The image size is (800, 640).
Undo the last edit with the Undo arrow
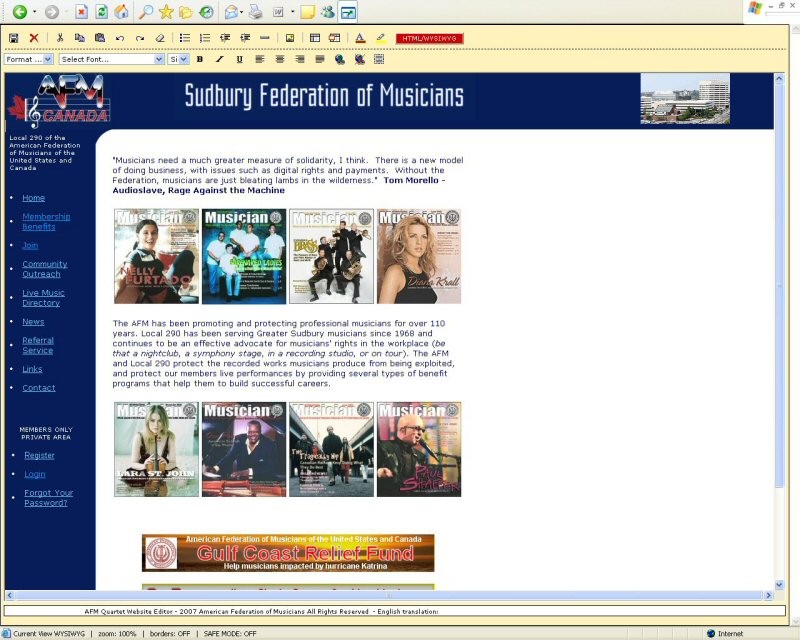click(120, 38)
